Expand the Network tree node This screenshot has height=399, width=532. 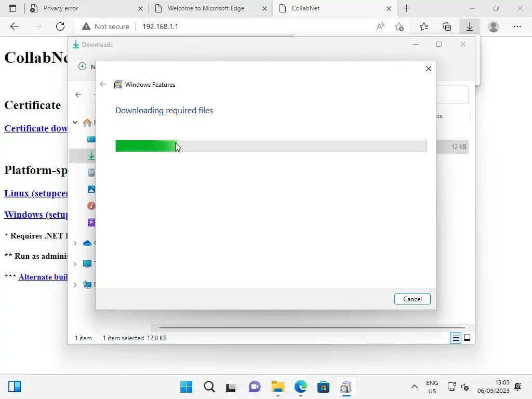pos(75,285)
